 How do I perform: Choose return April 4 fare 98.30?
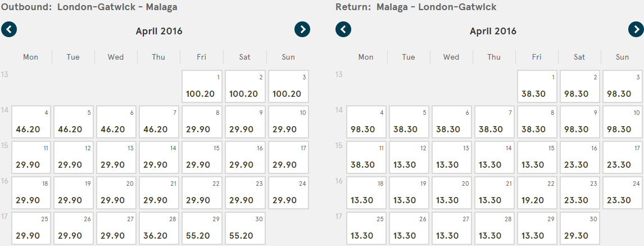366,122
